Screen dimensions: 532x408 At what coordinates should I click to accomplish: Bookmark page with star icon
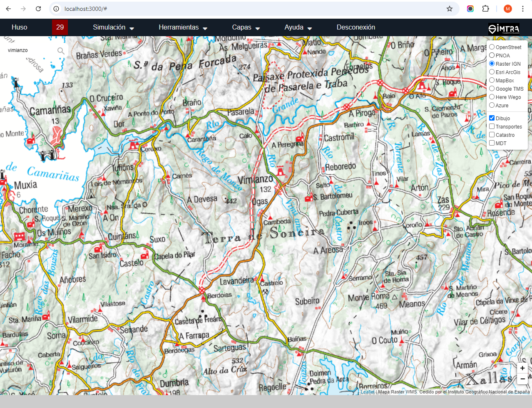tap(450, 9)
